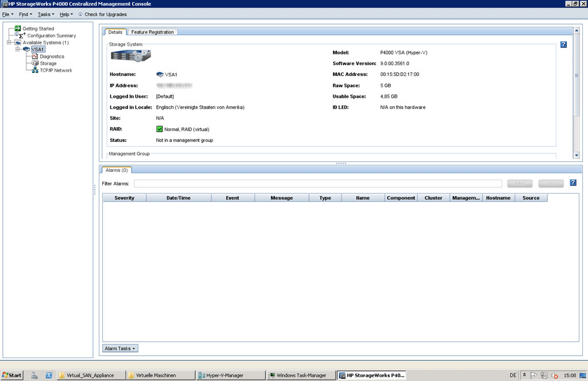Click the green RAID status check icon
This screenshot has width=588, height=381.
pos(160,129)
